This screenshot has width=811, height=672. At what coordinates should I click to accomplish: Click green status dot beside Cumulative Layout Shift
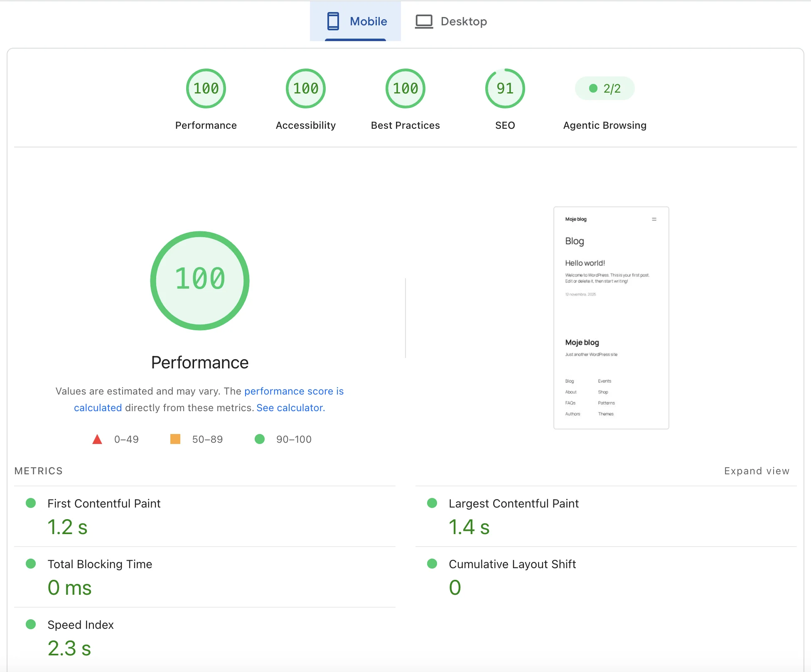[432, 564]
